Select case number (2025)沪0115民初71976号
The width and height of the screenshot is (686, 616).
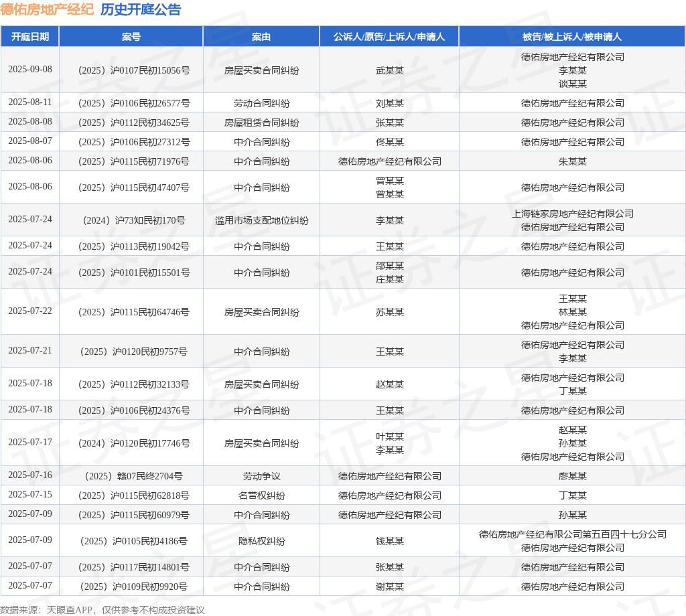(x=134, y=161)
